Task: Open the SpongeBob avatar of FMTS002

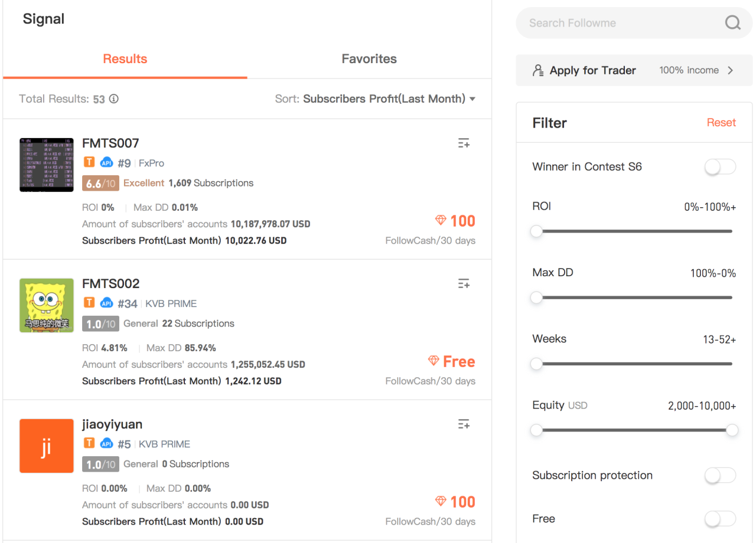Action: 47,305
